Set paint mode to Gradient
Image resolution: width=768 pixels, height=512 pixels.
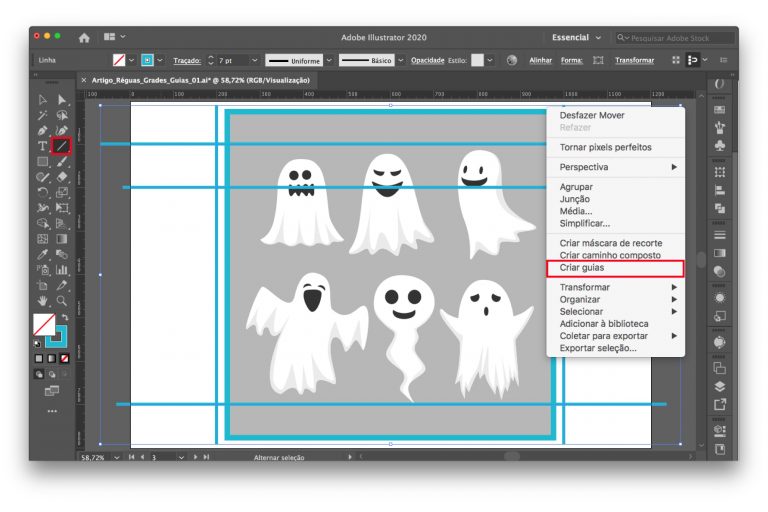coord(51,359)
